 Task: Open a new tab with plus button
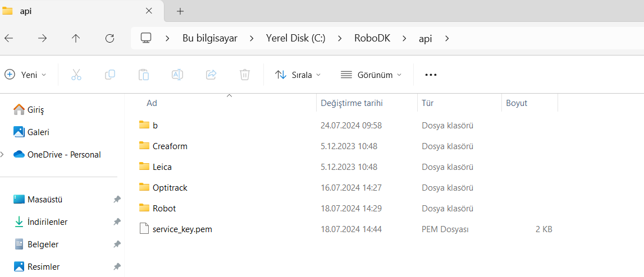(180, 11)
